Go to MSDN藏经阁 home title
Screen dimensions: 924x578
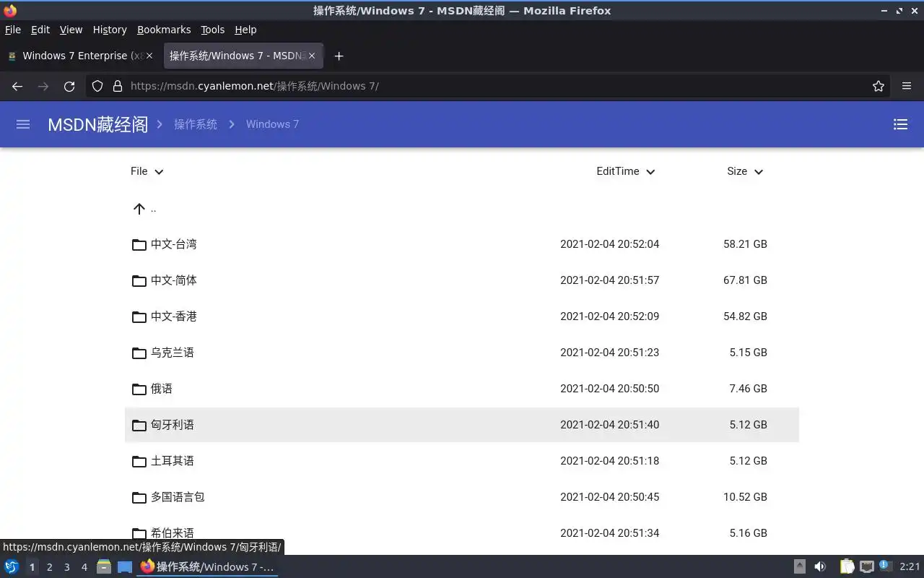click(98, 124)
